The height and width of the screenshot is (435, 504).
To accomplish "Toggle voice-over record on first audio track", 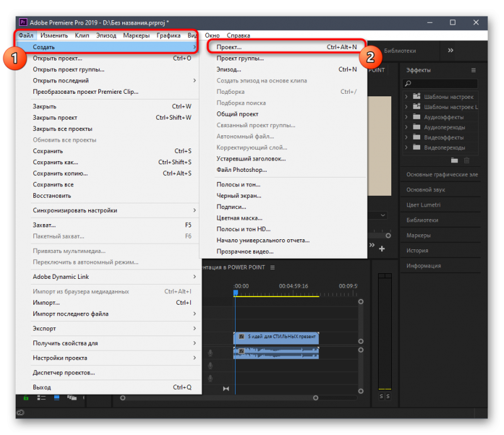I will [210, 353].
